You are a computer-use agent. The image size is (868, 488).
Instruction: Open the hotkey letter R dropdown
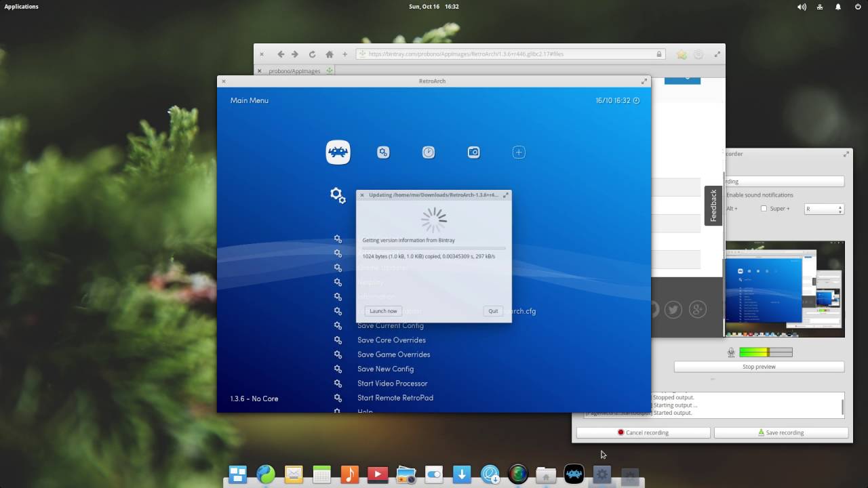[x=823, y=209]
